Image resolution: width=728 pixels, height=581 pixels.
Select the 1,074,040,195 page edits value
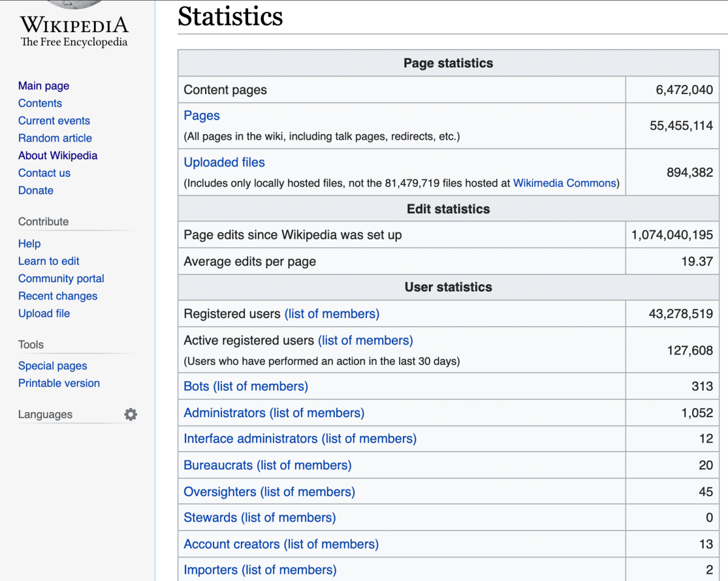click(672, 235)
